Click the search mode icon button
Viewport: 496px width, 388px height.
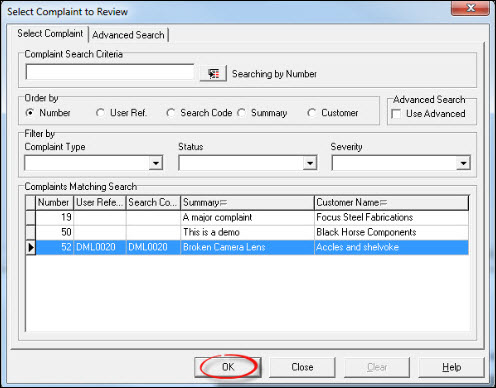tap(213, 73)
